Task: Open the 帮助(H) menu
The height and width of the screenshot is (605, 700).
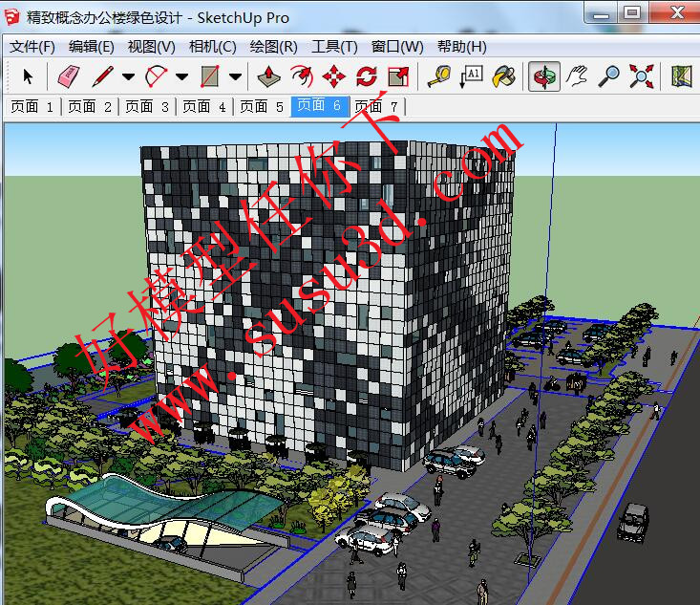Action: (461, 47)
